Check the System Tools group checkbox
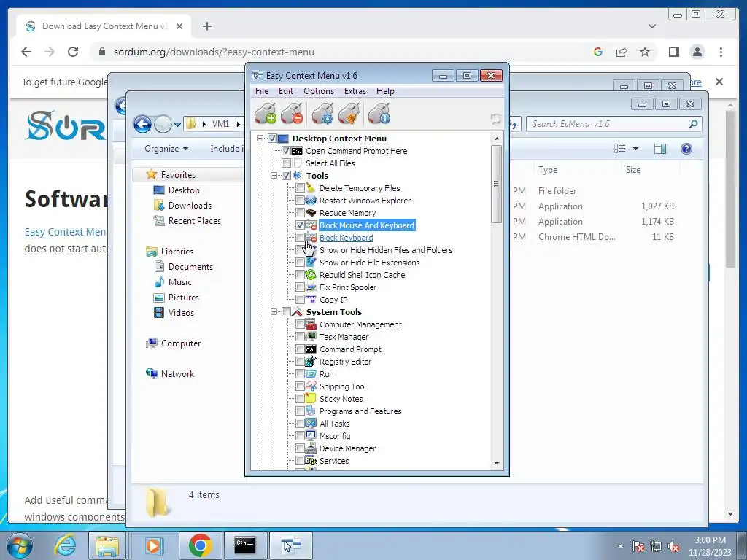This screenshot has height=560, width=747. click(x=286, y=312)
